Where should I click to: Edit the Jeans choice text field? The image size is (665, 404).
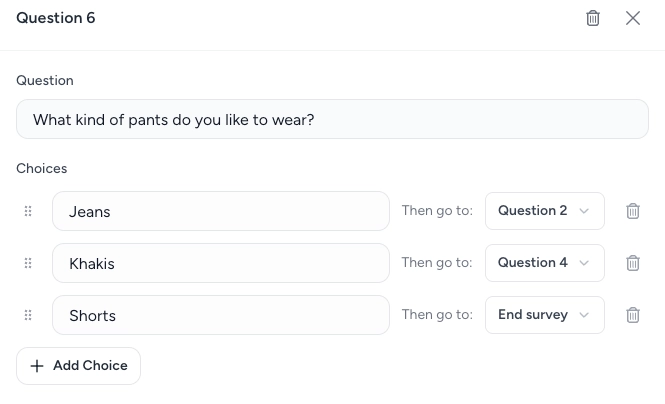(220, 211)
